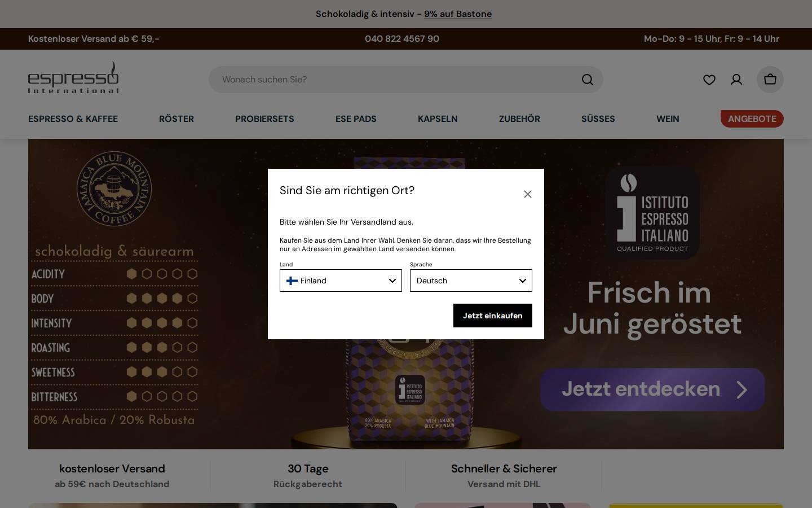The height and width of the screenshot is (508, 812).
Task: Click the search magnifier icon
Action: click(588, 80)
